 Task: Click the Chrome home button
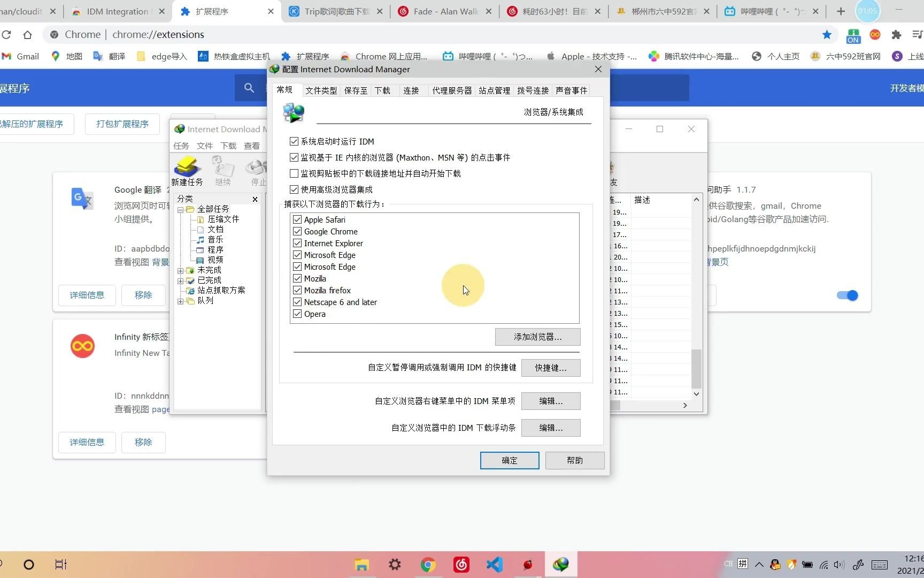27,35
